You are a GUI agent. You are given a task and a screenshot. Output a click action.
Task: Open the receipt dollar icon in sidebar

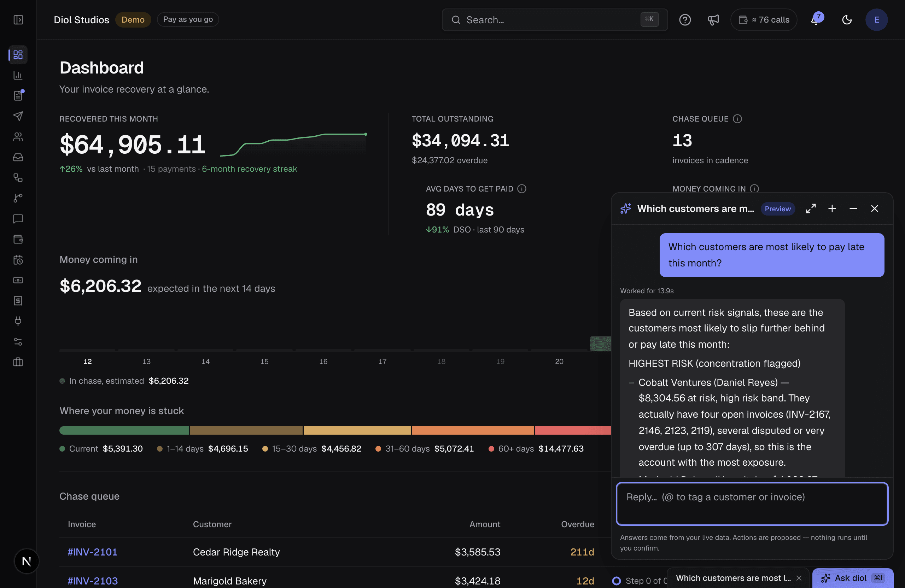18,301
